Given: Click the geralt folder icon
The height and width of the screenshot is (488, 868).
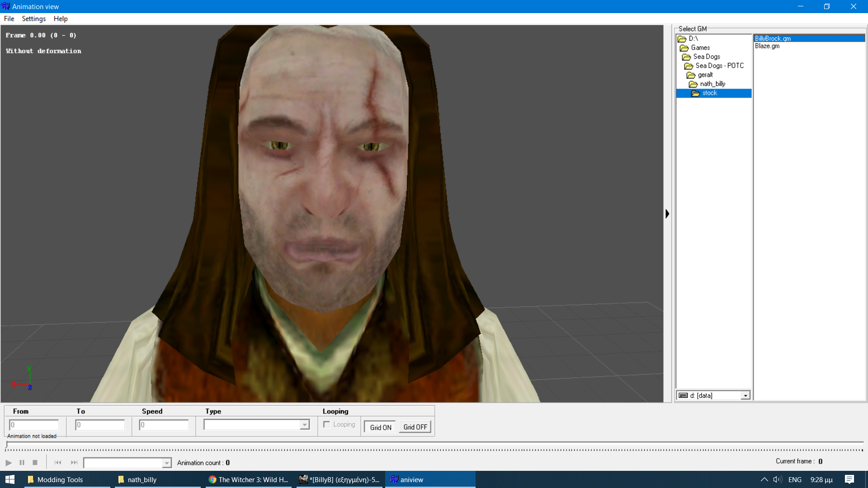Looking at the screenshot, I should (691, 75).
